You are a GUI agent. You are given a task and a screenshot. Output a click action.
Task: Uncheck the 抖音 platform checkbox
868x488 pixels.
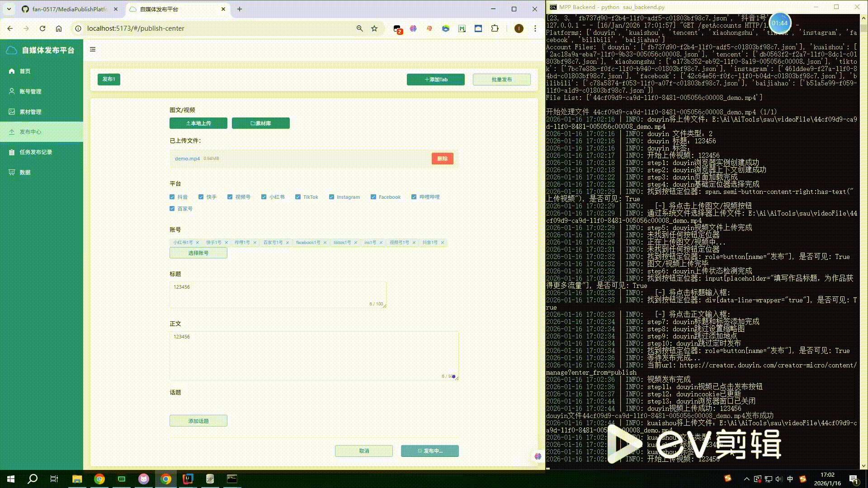click(x=172, y=197)
